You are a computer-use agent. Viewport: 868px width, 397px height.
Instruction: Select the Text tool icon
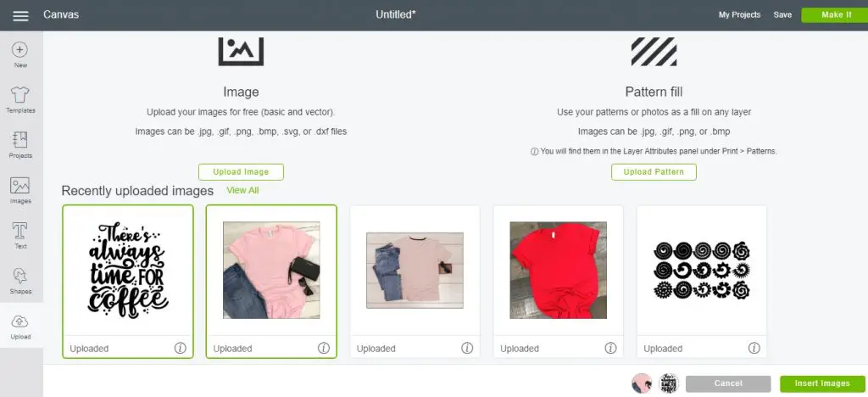tap(20, 231)
